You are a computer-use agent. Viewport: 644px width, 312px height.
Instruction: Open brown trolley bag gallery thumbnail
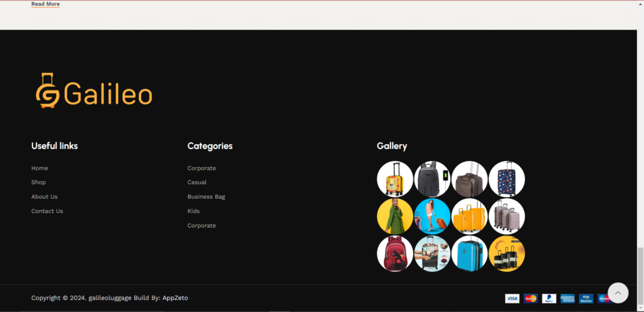click(469, 179)
